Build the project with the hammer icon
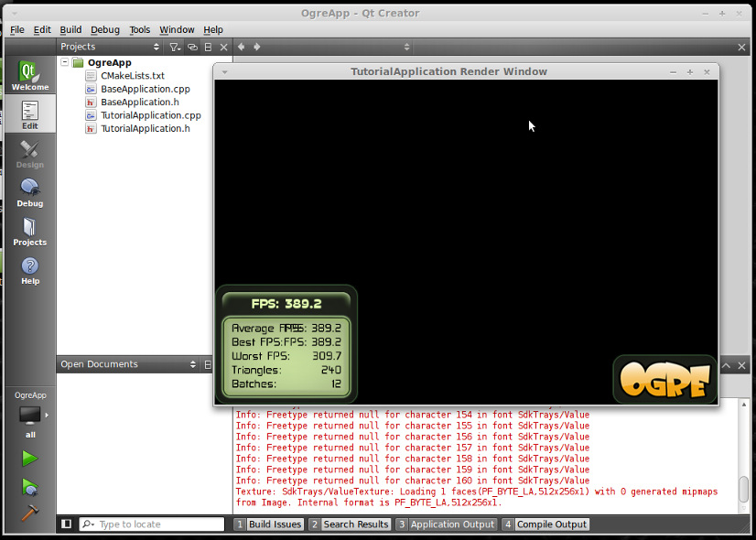756x540 pixels. 29,513
